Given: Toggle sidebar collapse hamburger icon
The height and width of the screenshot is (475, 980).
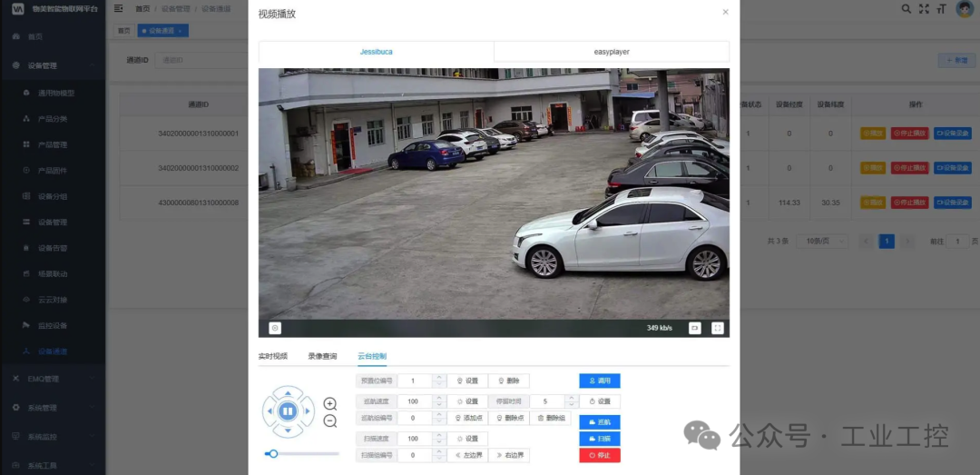Looking at the screenshot, I should pos(118,8).
